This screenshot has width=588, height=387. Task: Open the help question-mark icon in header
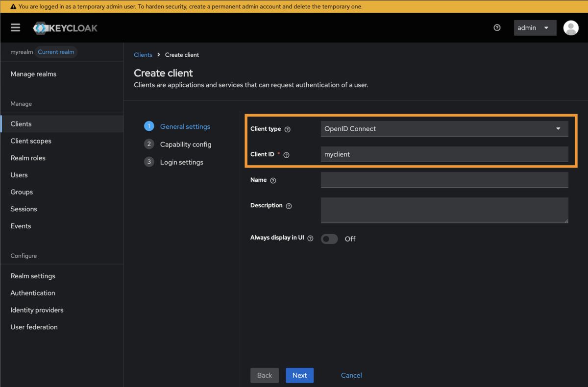(497, 28)
